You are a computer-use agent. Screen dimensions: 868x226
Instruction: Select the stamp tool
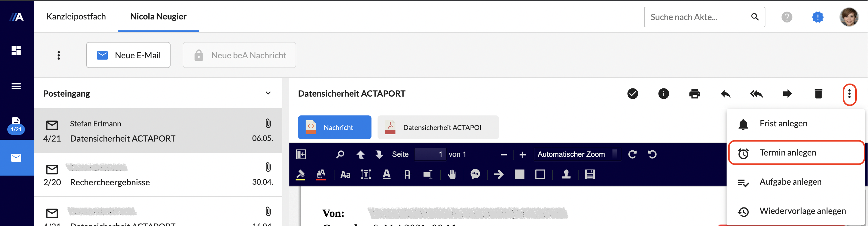(x=566, y=174)
